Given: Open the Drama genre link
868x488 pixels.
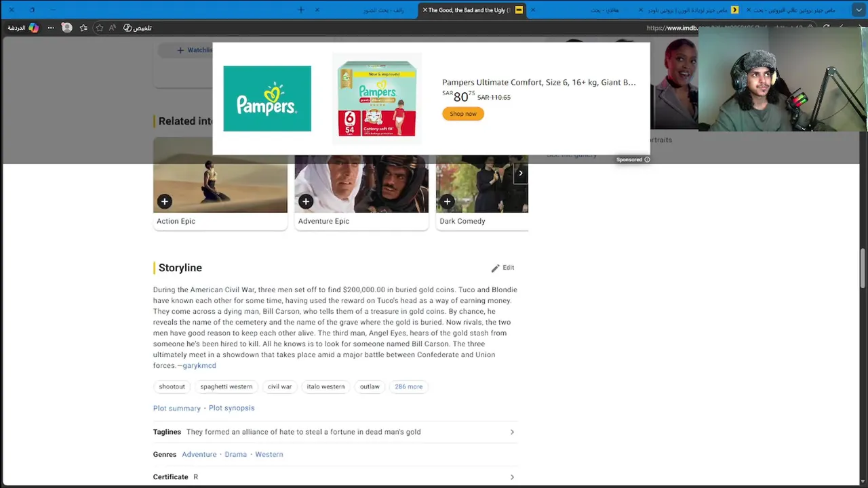Looking at the screenshot, I should click(x=236, y=454).
